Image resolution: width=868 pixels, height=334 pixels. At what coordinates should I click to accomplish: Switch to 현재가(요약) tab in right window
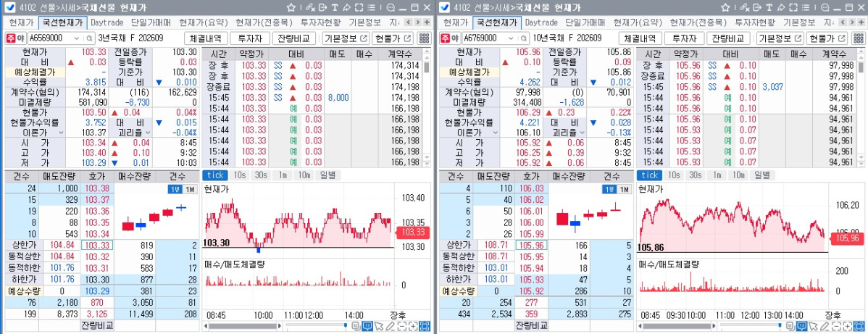637,22
